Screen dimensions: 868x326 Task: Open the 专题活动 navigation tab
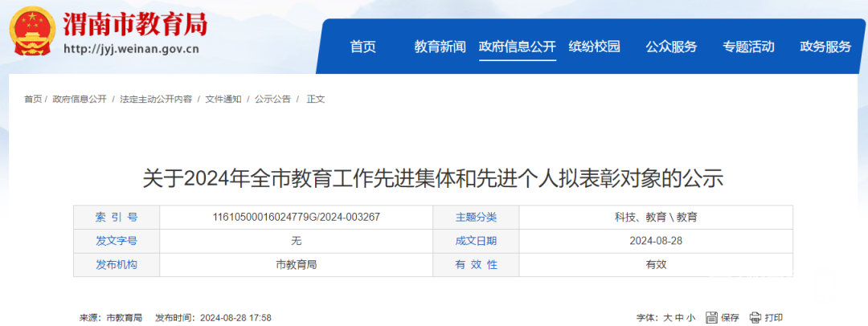pyautogui.click(x=748, y=47)
